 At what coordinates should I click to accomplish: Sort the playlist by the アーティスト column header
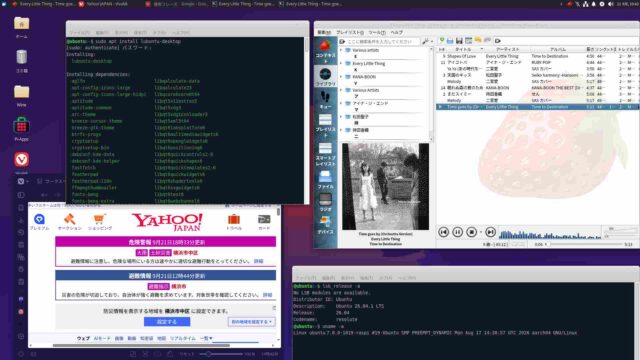(507, 49)
